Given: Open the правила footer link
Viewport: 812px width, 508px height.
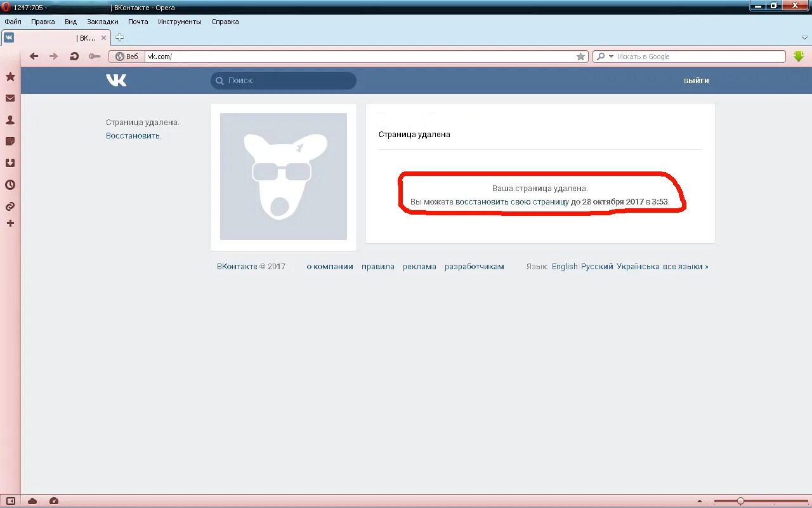Looking at the screenshot, I should [x=378, y=267].
